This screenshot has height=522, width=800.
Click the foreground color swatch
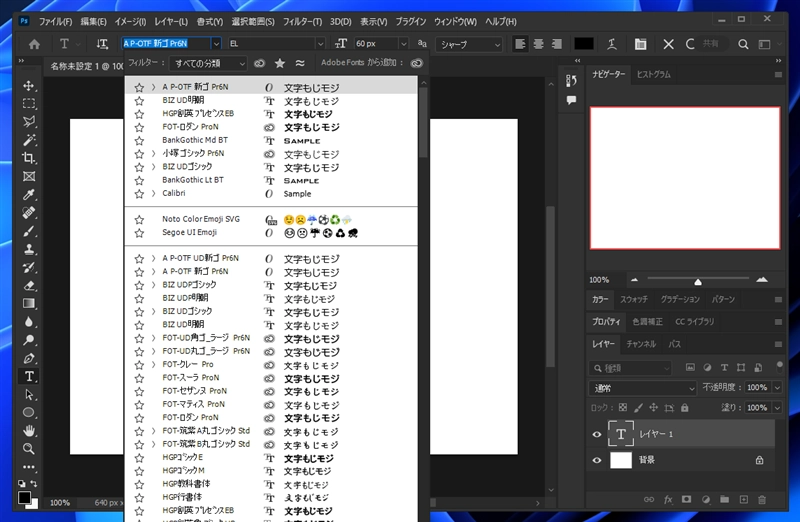24,498
